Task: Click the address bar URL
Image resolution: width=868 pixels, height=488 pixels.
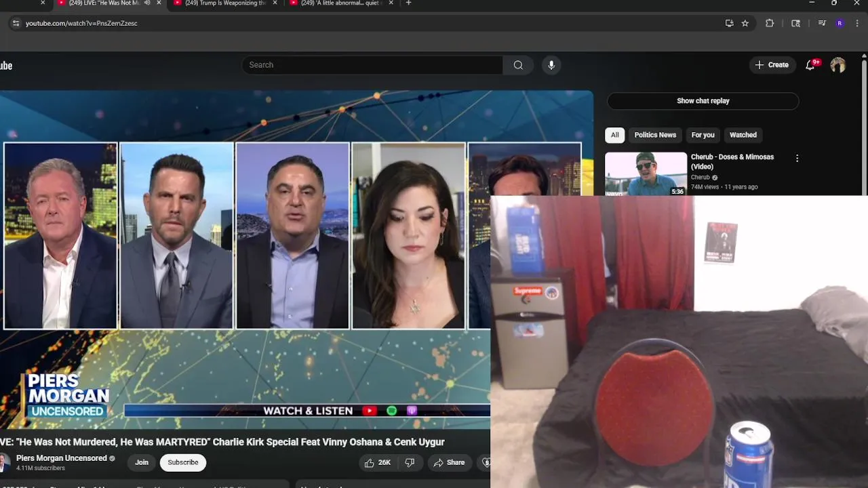Action: [x=81, y=23]
